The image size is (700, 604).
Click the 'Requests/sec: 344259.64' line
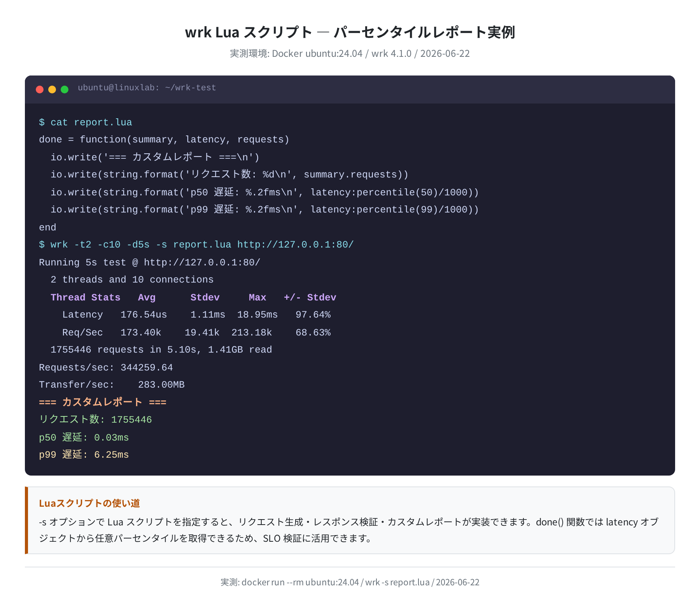(x=106, y=367)
